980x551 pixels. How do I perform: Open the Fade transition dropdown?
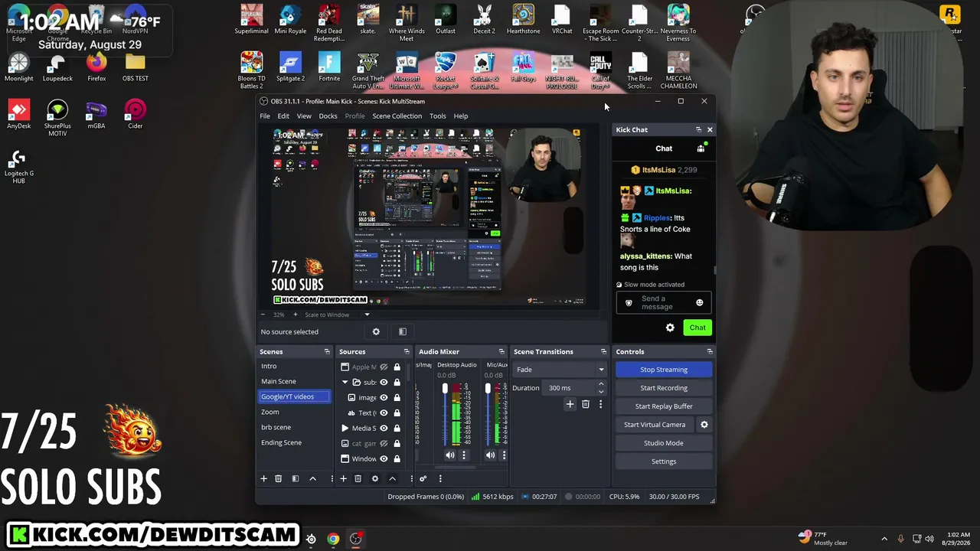tap(559, 370)
